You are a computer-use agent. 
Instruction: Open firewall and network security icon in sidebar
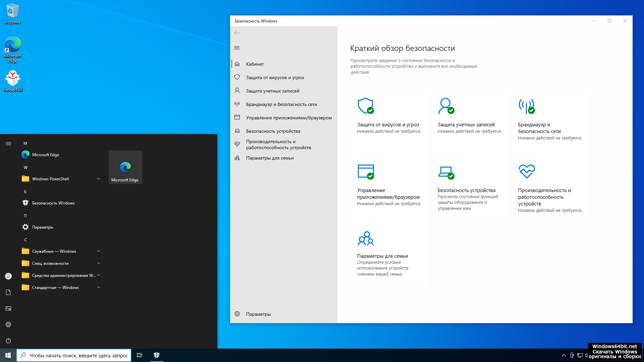coord(237,104)
